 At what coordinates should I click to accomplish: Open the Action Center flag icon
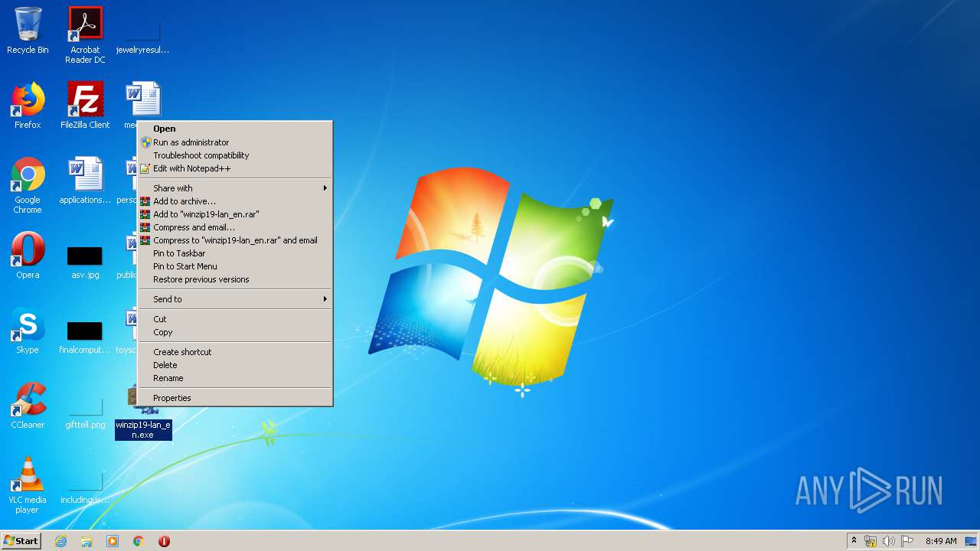click(907, 541)
